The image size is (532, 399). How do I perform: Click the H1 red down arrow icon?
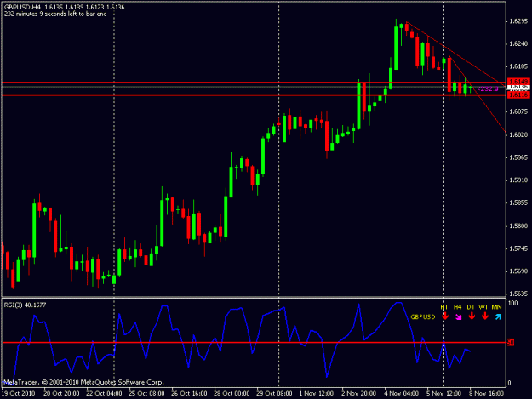pos(445,316)
